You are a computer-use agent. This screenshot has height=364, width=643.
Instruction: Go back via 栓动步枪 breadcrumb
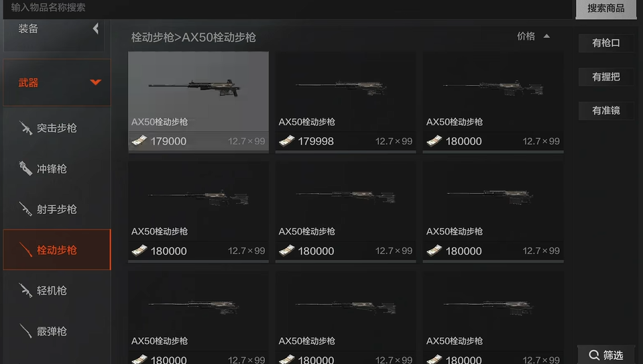click(x=153, y=38)
